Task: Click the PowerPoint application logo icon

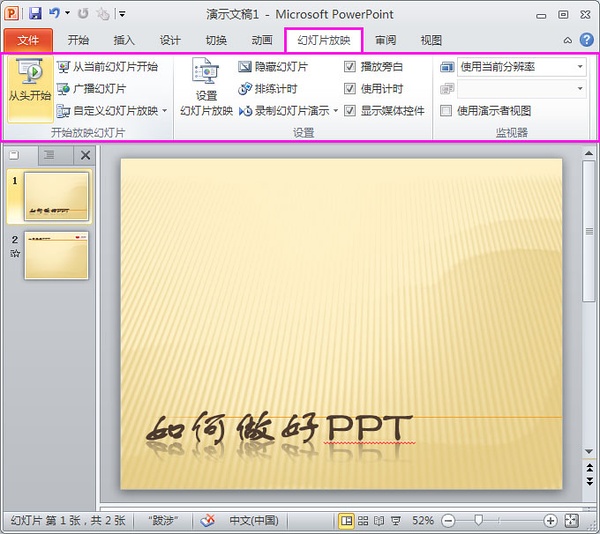Action: click(x=11, y=14)
